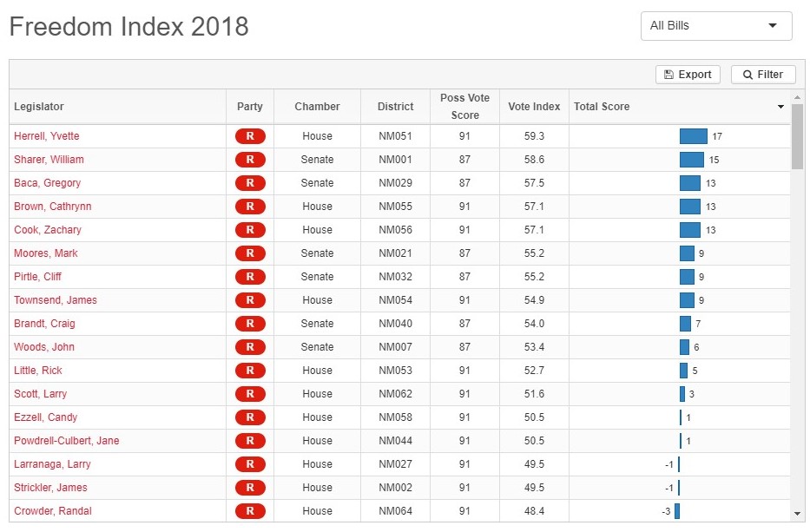Open Powdrell-Culbert, Jane legislator link
This screenshot has width=810, height=532.
tap(67, 441)
